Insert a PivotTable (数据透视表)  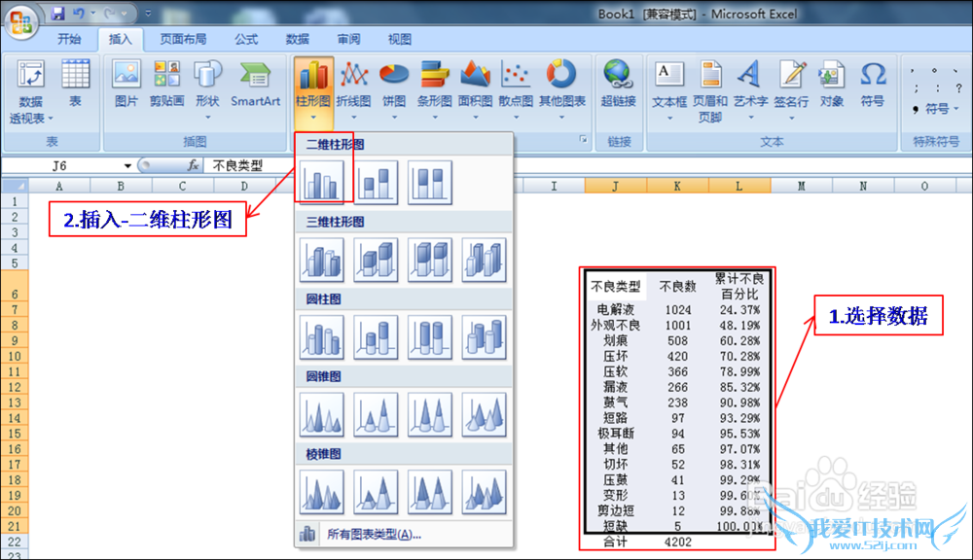click(x=30, y=91)
